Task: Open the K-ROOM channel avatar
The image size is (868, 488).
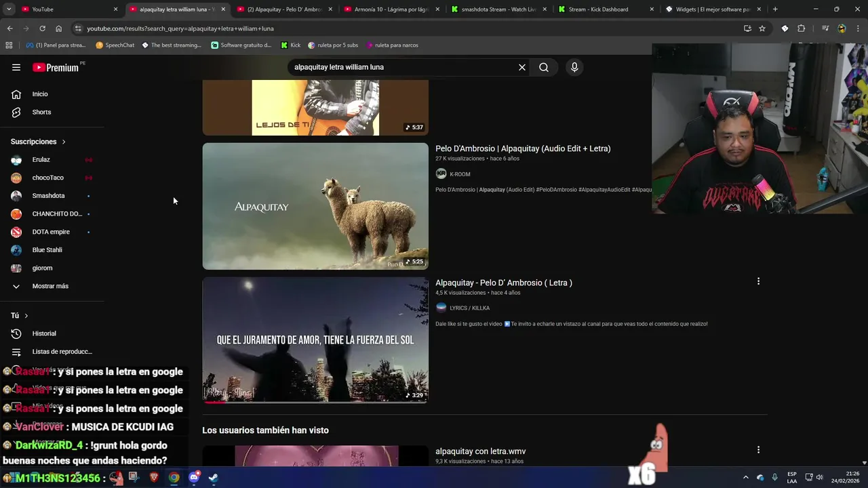Action: pyautogui.click(x=441, y=174)
